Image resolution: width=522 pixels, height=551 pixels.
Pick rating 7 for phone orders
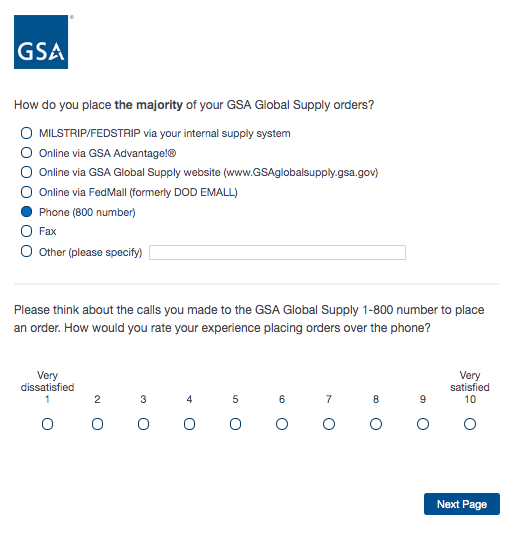click(329, 424)
